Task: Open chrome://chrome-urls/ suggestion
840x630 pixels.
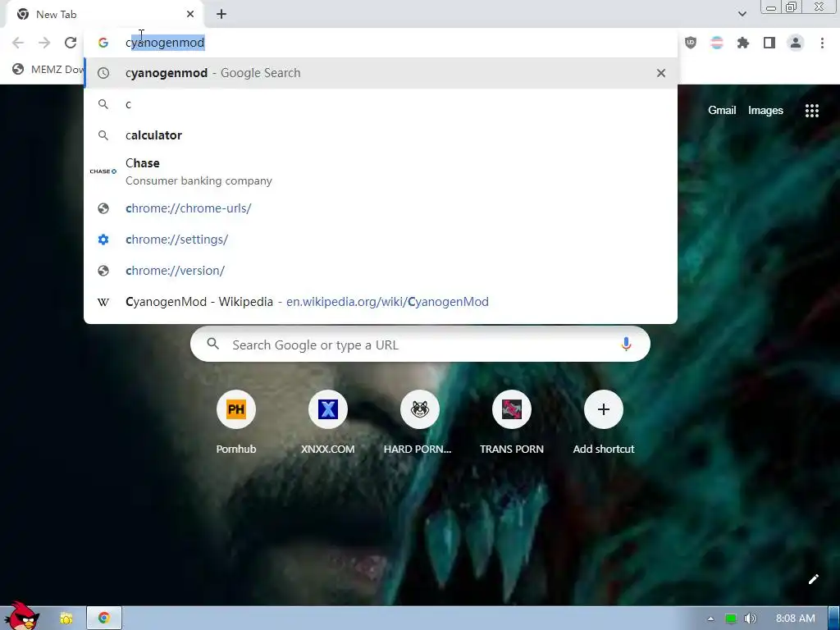Action: pyautogui.click(x=381, y=208)
